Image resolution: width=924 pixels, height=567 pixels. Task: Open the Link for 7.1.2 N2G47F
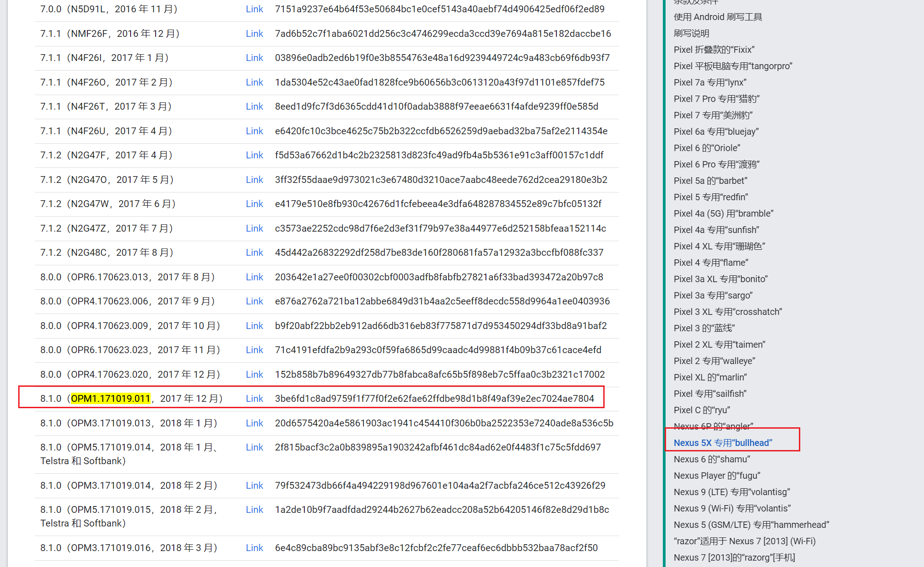point(254,155)
